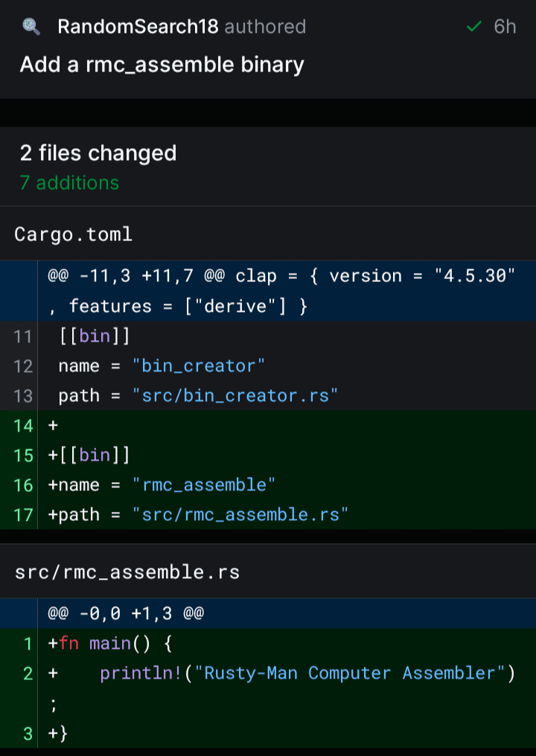Viewport: 536px width, 756px height.
Task: Select the path = "src/bin_creator.rs" line
Action: point(198,396)
